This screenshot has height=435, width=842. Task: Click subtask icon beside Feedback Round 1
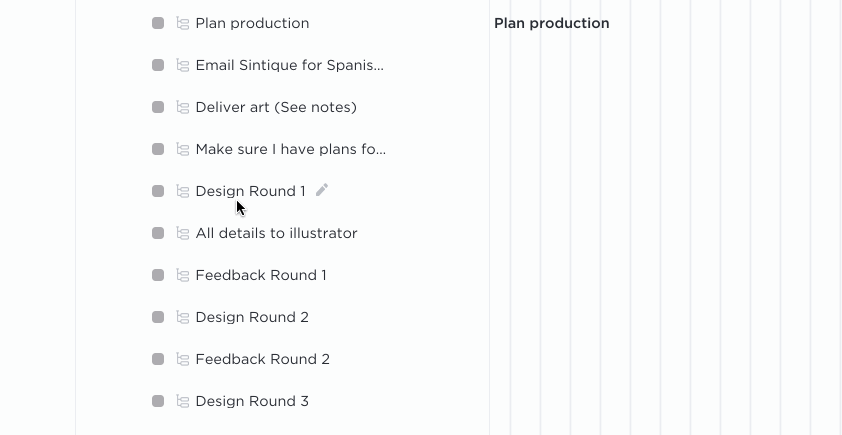tap(183, 276)
